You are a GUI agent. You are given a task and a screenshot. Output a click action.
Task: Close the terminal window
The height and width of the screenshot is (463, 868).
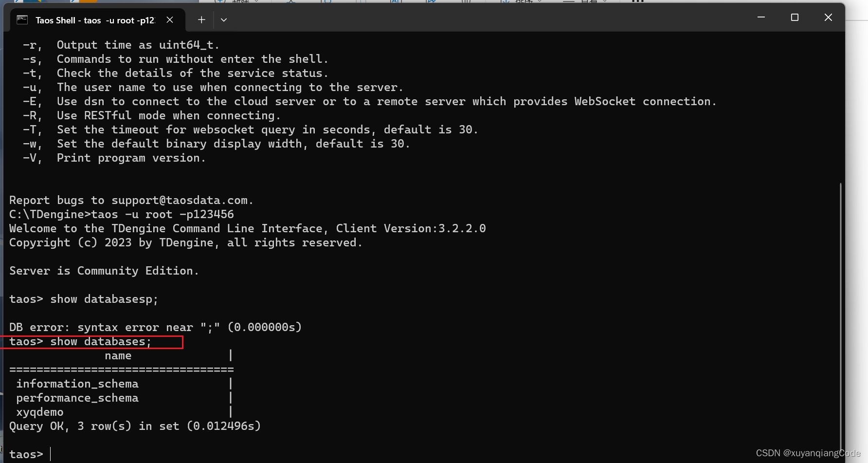coord(828,18)
